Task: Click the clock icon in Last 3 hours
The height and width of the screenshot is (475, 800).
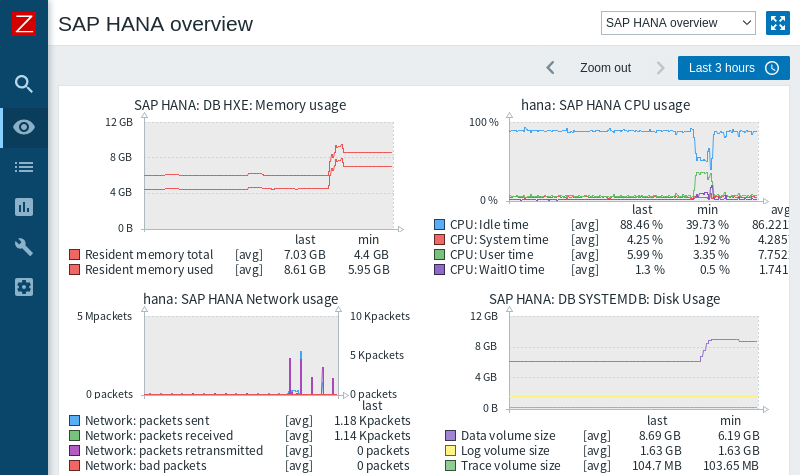Action: [x=772, y=68]
